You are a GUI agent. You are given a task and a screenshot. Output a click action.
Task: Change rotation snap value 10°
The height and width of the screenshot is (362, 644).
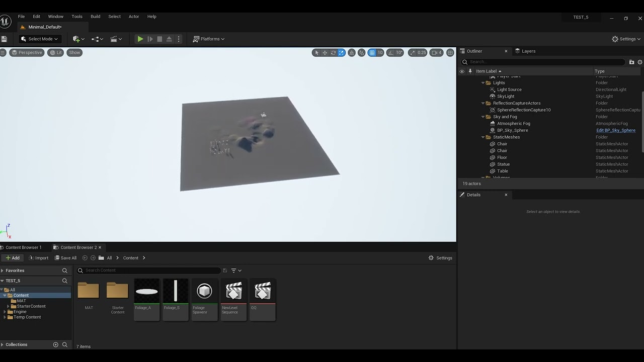point(399,52)
